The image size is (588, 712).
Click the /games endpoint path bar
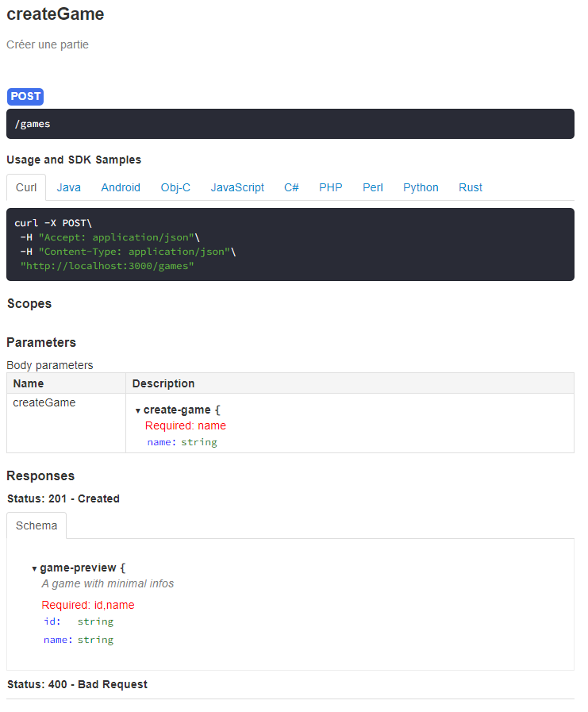[x=290, y=124]
